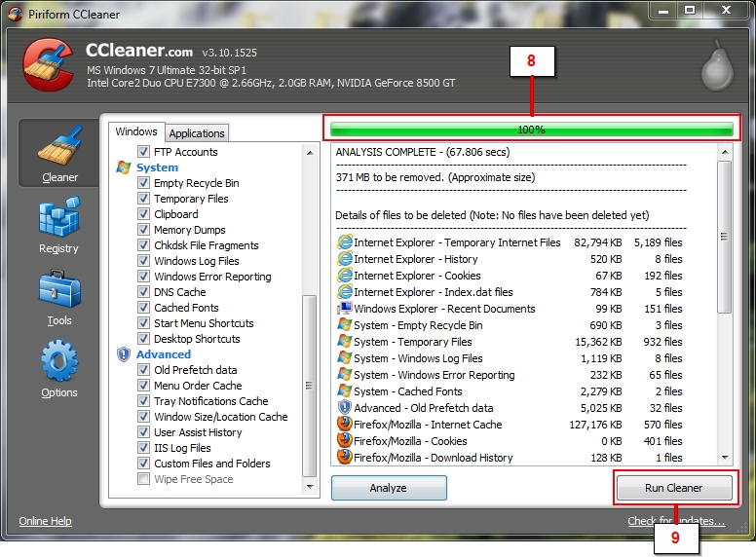756x557 pixels.
Task: Uncheck Custom Files and Folders
Action: coord(143,464)
